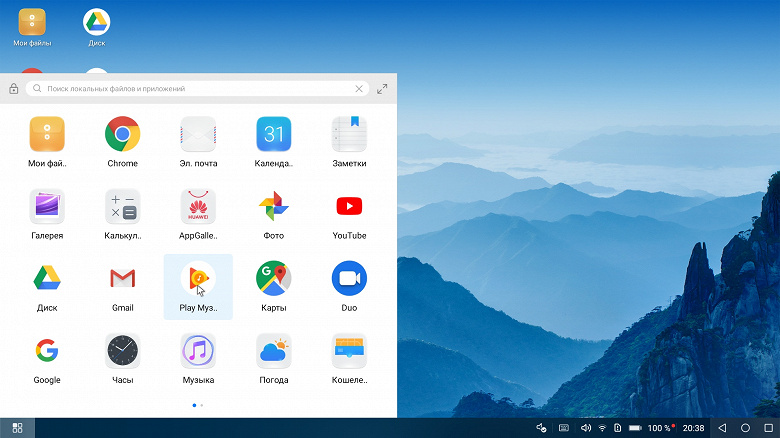780x438 pixels.
Task: Tap the Back navigation triangle
Action: pos(722,428)
